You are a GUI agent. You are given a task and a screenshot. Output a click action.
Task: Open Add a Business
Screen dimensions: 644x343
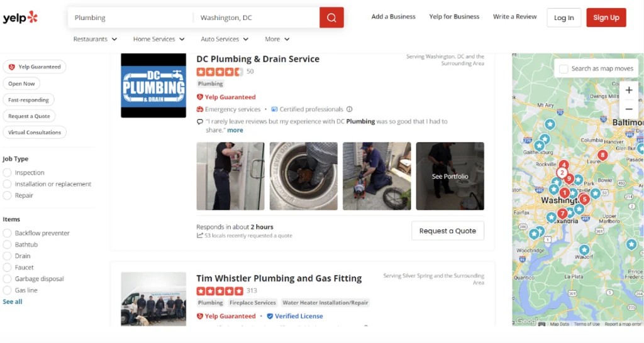[393, 16]
